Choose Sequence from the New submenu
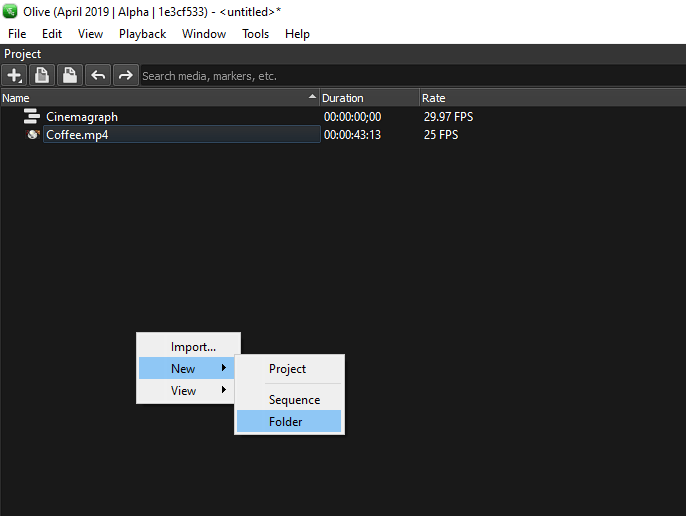The image size is (686, 516). pyautogui.click(x=289, y=400)
